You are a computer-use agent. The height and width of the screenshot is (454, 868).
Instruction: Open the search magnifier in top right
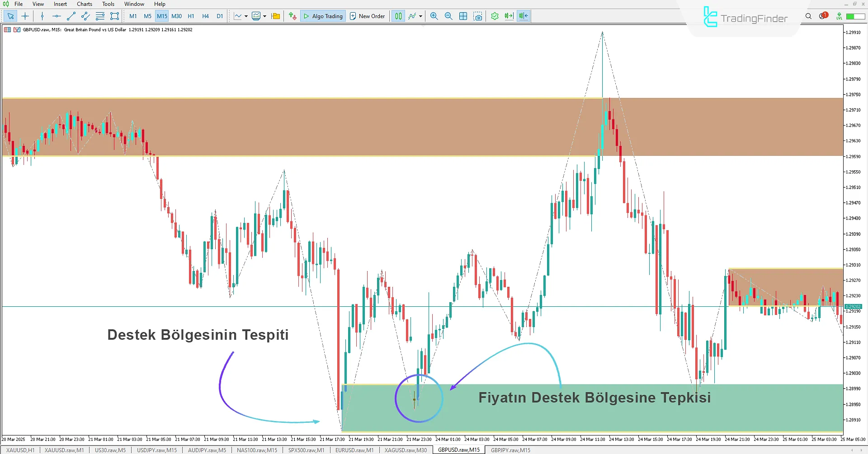click(808, 16)
